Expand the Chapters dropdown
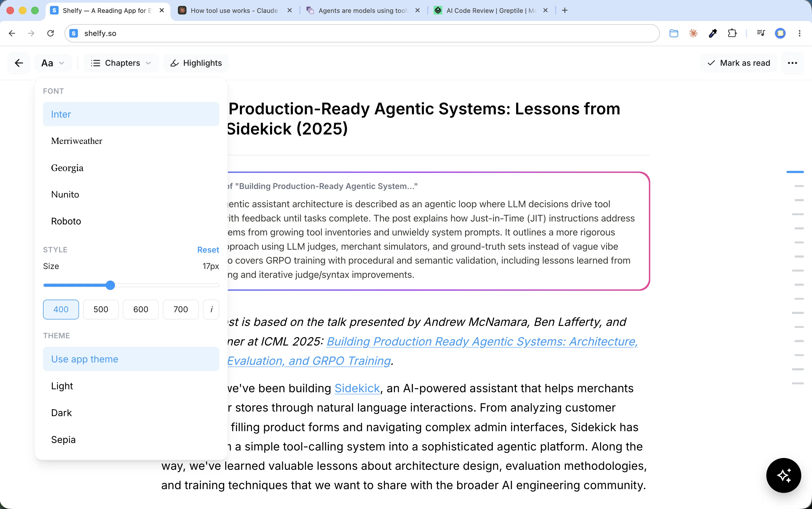This screenshot has height=509, width=812. tap(121, 63)
